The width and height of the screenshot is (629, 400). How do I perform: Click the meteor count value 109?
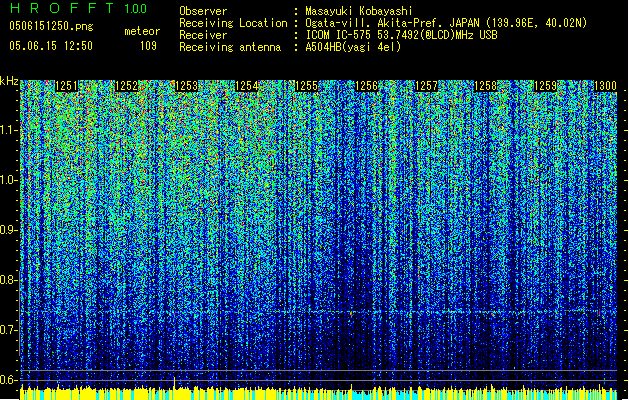tap(148, 45)
